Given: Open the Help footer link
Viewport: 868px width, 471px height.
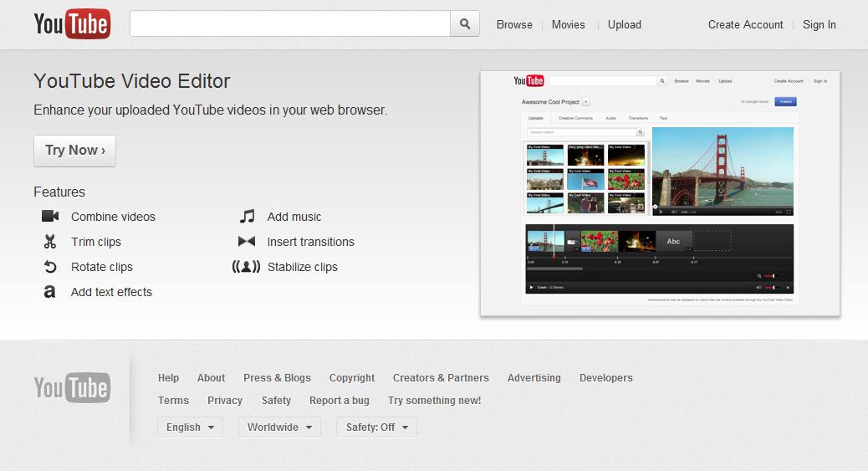Looking at the screenshot, I should click(168, 378).
